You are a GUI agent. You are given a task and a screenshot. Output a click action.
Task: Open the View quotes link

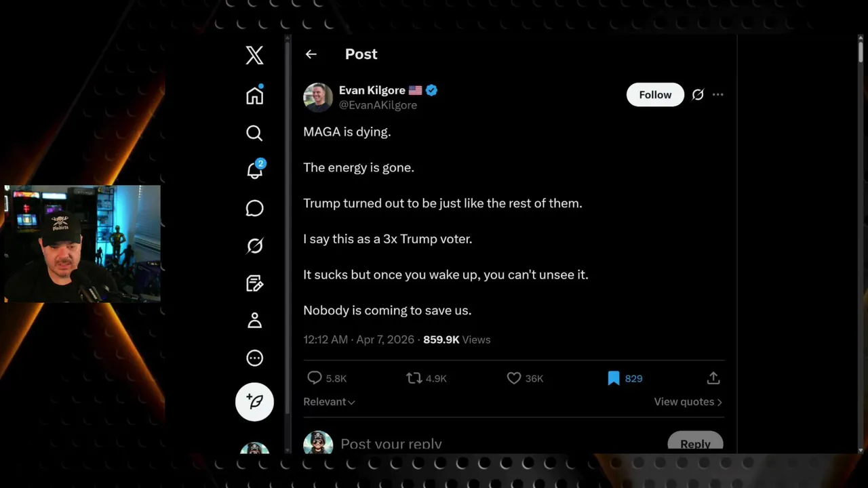[688, 402]
